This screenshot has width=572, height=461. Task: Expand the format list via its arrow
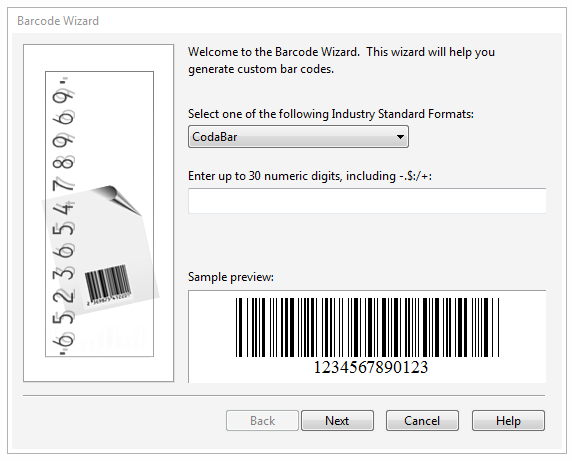(400, 137)
